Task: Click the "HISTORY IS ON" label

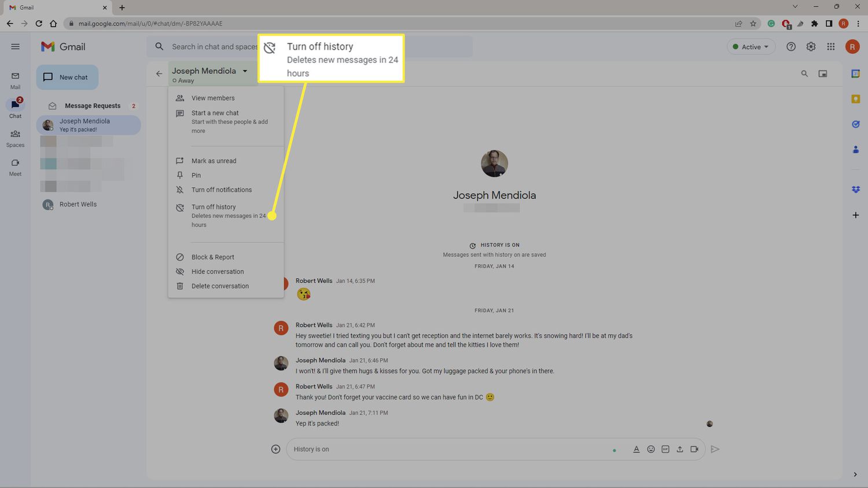Action: point(500,245)
